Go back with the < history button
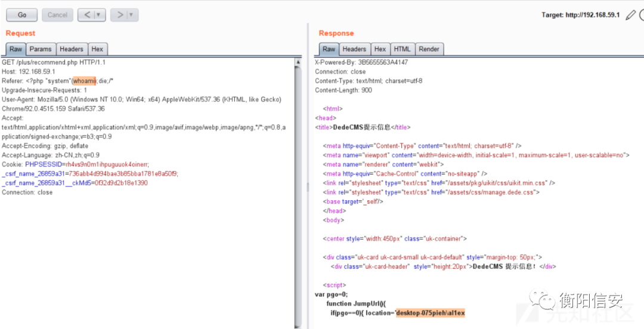Viewport: 644px width, 329px height. click(x=86, y=15)
